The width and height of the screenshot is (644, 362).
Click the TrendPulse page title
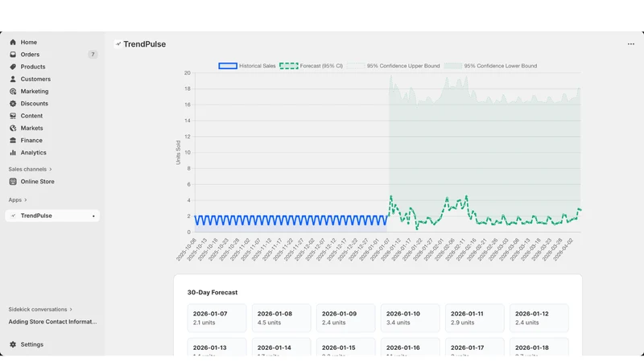point(145,44)
